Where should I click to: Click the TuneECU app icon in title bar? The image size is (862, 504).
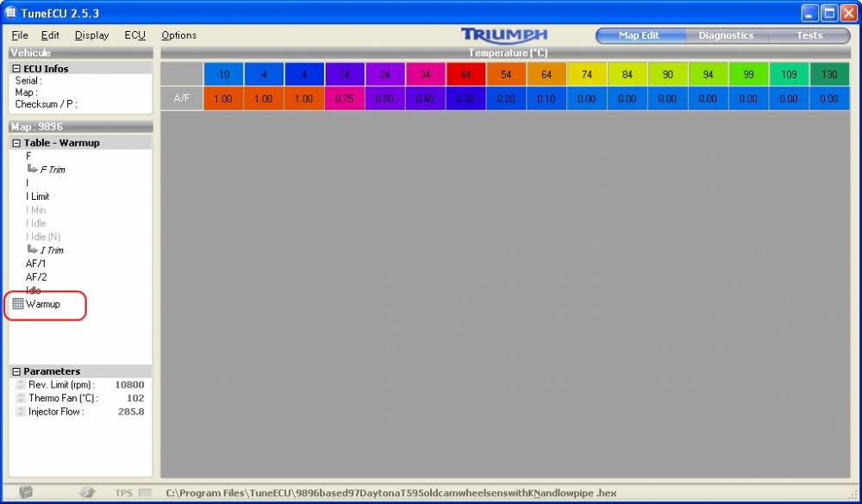coord(9,13)
